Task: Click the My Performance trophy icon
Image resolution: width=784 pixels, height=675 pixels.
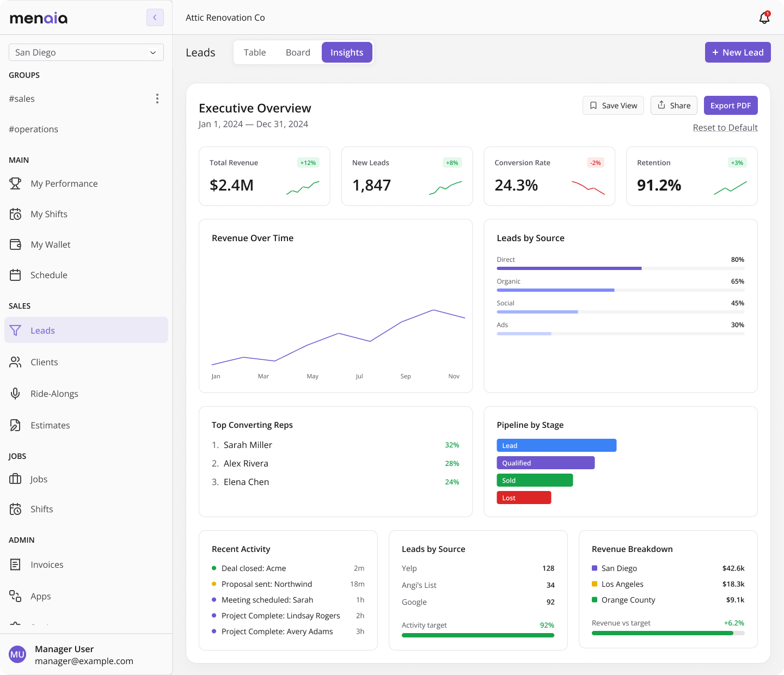Action: coord(15,183)
